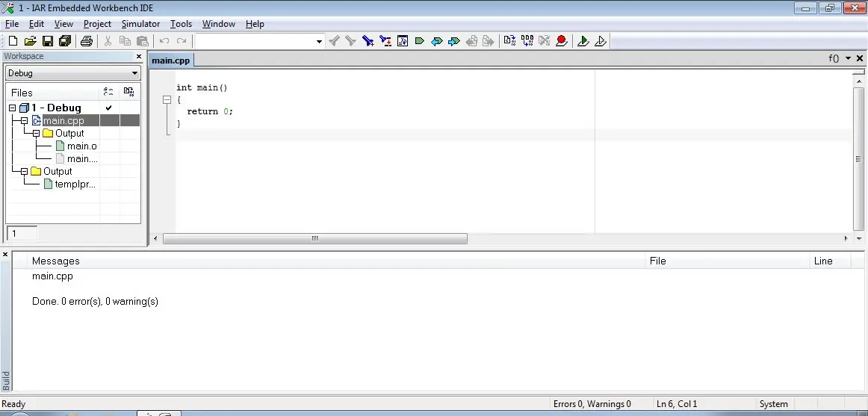
Task: Toggle breakpoint with red dot icon
Action: 561,41
